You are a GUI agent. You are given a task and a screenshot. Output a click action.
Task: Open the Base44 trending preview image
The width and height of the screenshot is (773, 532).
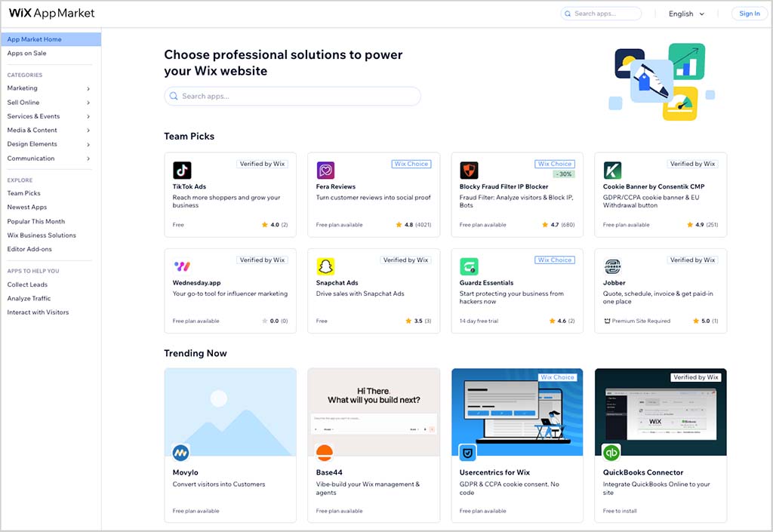coord(374,412)
